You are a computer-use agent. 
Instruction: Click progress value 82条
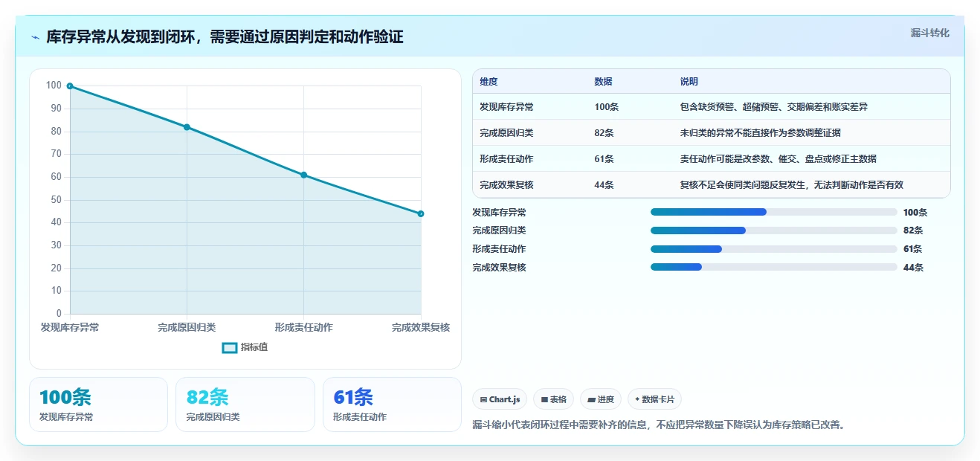click(913, 230)
